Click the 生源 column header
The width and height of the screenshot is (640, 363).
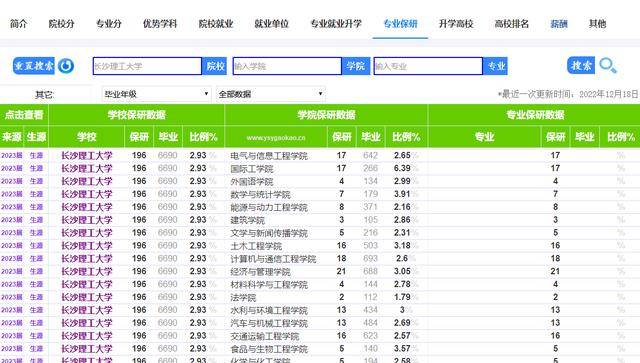[36, 137]
